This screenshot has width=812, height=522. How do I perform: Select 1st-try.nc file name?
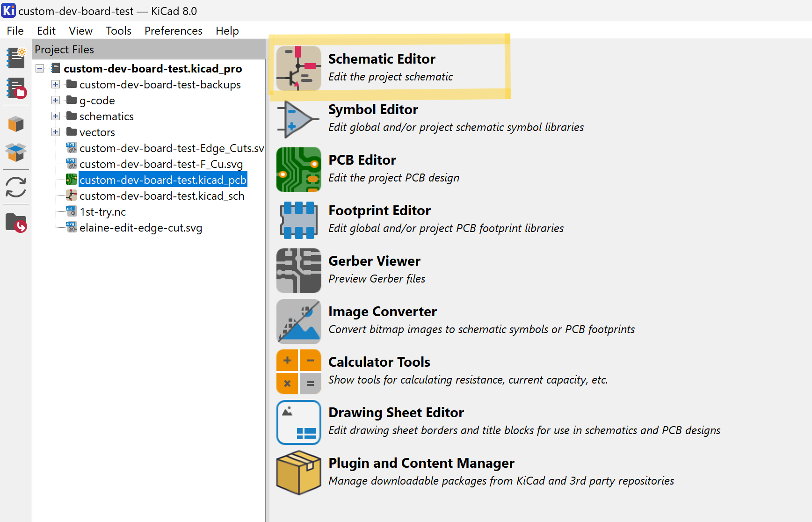click(x=102, y=212)
